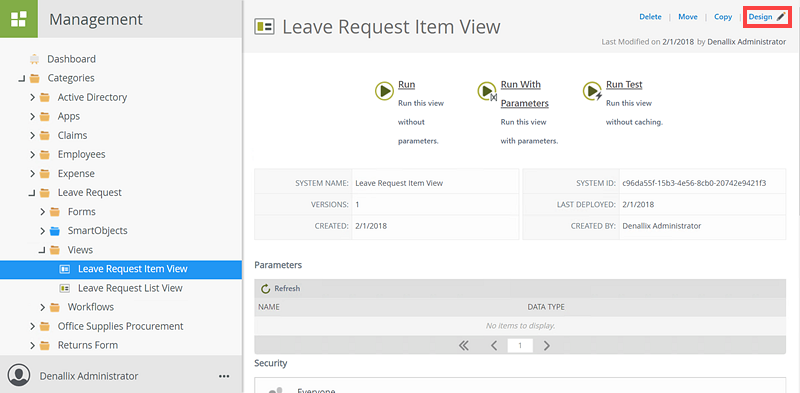Go to the next parameters page arrow
This screenshot has height=393, width=800.
[546, 346]
